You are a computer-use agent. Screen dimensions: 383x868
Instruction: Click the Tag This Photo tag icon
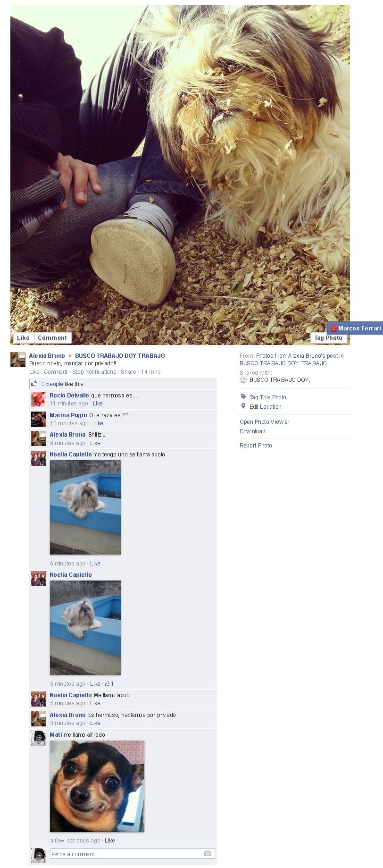(243, 397)
